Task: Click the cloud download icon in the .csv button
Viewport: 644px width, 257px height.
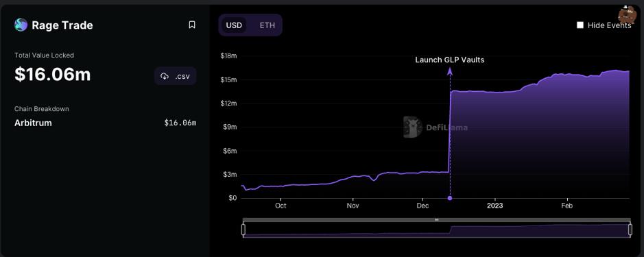Action: (x=165, y=76)
